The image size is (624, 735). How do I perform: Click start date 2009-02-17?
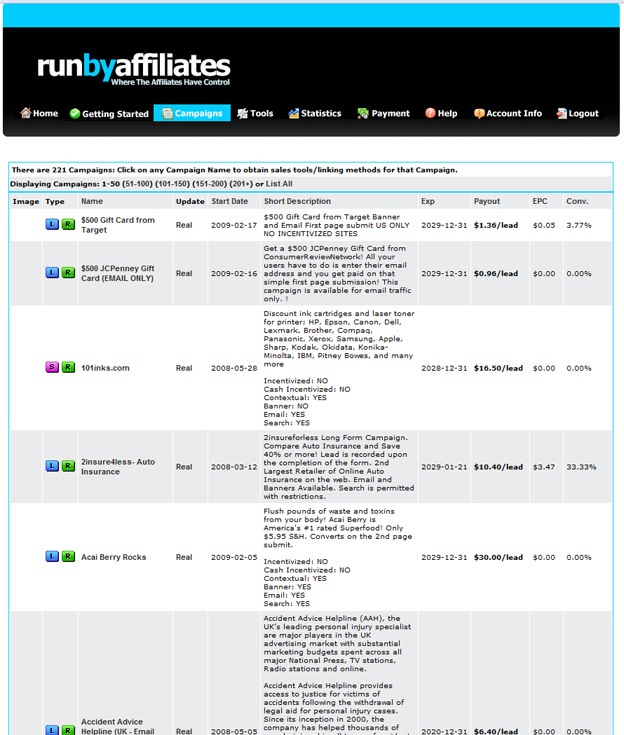[x=234, y=225]
